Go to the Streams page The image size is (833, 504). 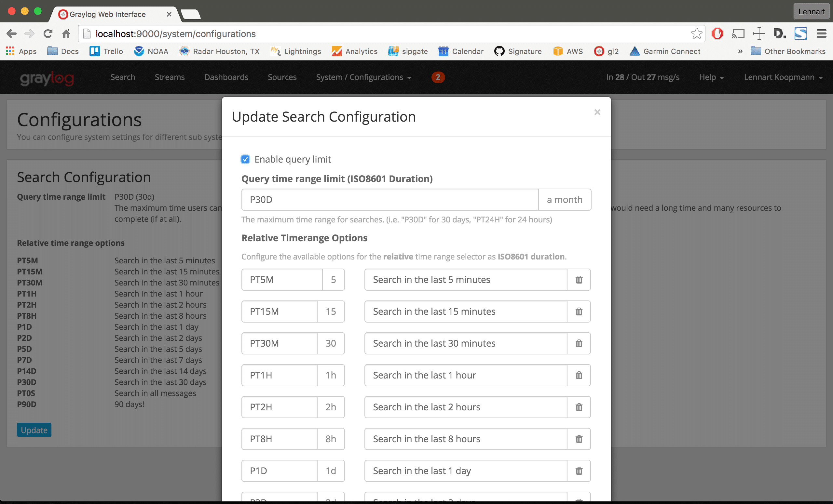[x=170, y=77]
